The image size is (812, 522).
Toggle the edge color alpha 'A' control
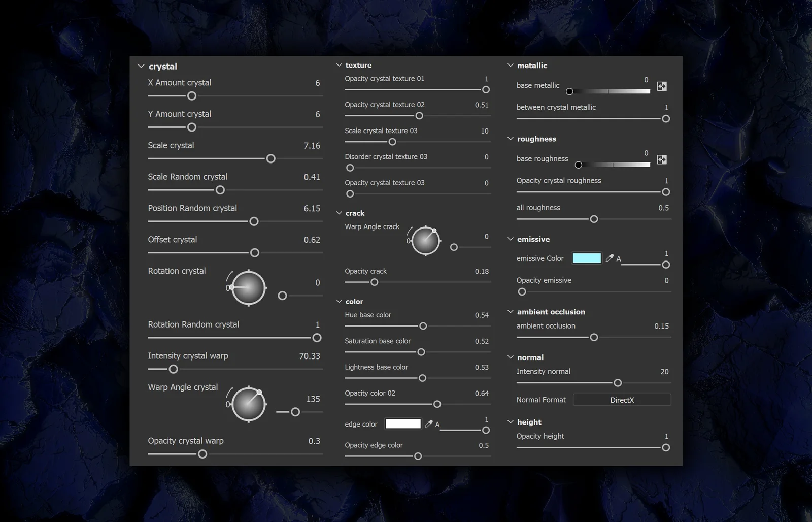tap(437, 425)
